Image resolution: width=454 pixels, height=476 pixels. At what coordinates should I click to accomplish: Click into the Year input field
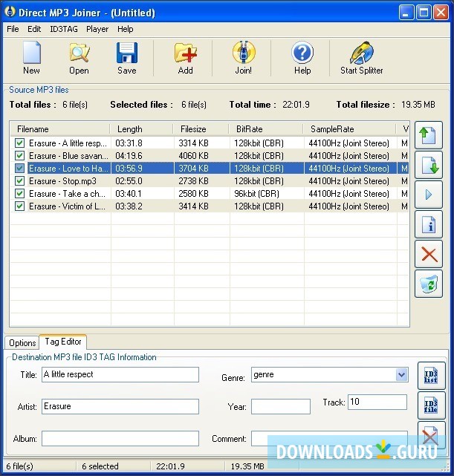click(x=281, y=406)
